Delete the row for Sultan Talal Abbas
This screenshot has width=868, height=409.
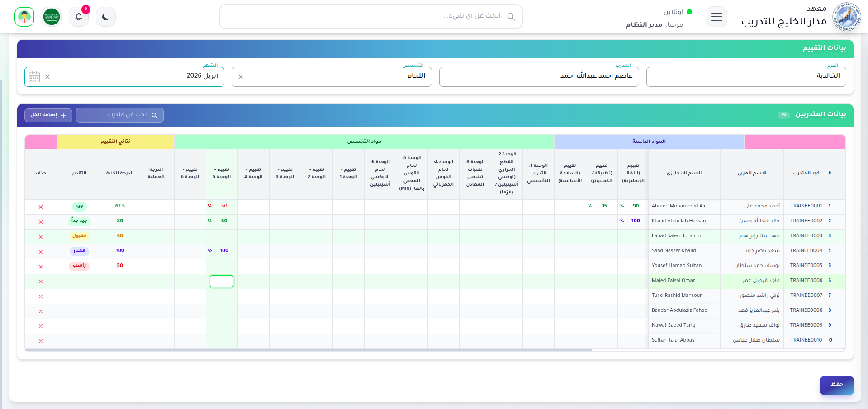coord(41,341)
